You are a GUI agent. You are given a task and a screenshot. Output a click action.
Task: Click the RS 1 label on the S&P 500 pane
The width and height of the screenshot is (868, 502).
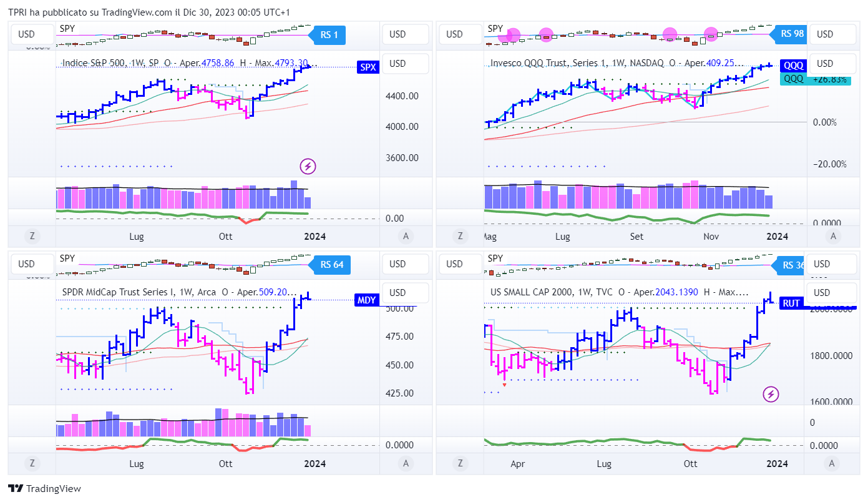coord(329,35)
